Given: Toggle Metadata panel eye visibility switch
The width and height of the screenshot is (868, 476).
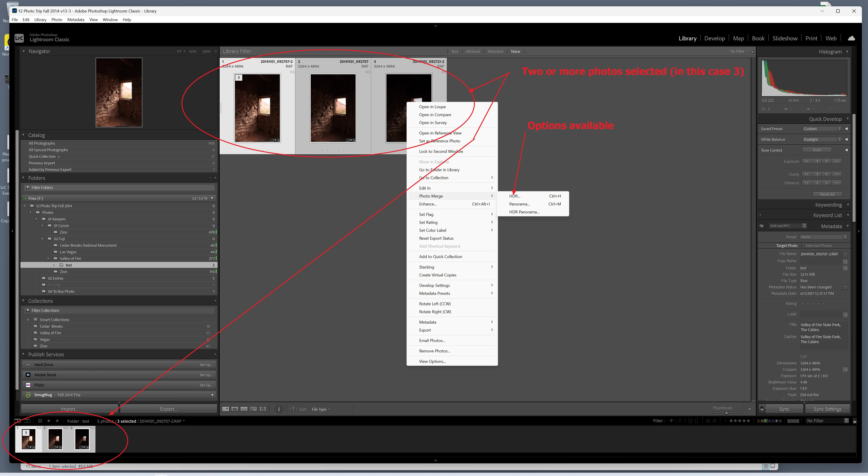Looking at the screenshot, I should [x=762, y=226].
